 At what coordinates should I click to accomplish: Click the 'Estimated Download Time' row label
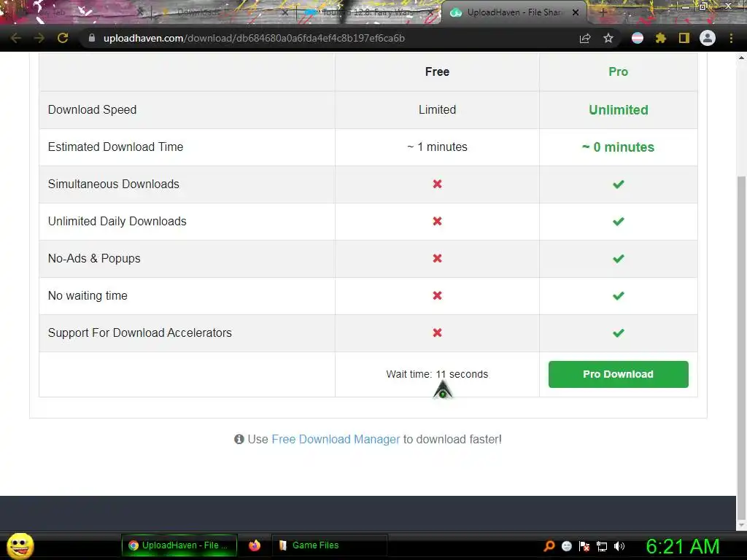pos(115,147)
